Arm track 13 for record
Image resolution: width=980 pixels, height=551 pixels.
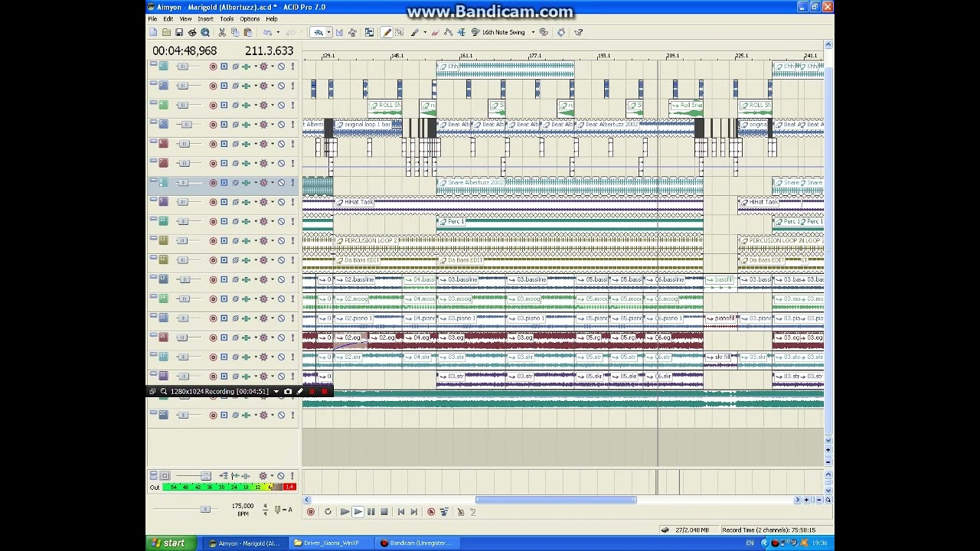point(213,279)
